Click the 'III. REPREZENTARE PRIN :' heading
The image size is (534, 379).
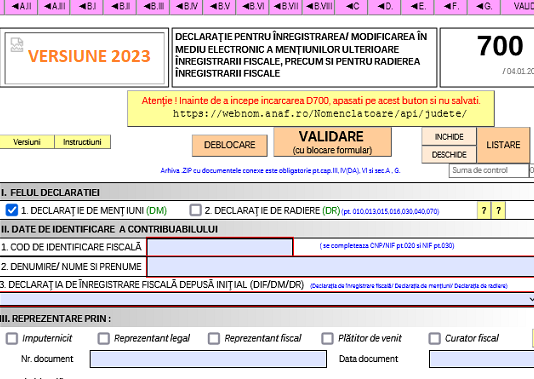(x=56, y=319)
